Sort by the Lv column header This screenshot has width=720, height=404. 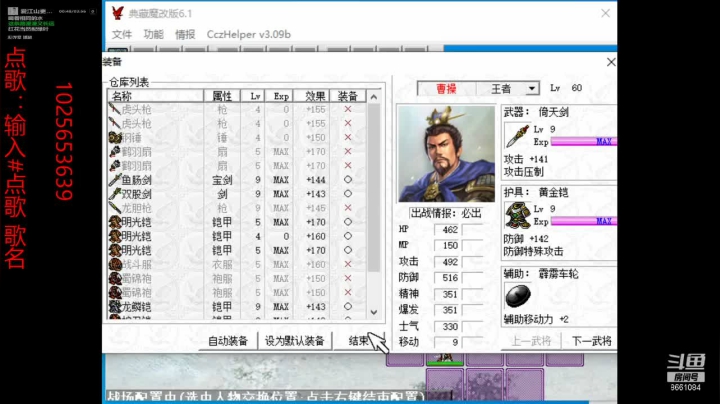[253, 96]
